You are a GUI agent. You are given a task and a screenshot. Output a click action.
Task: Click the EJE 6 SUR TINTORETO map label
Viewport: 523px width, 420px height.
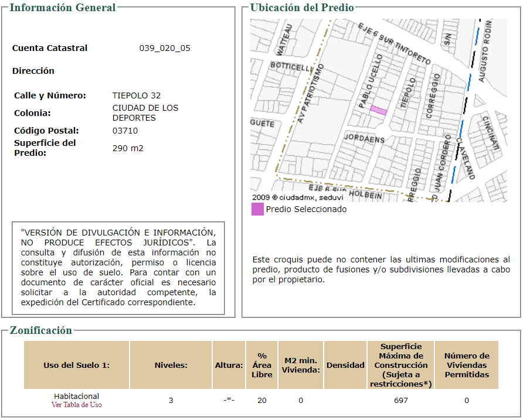pyautogui.click(x=395, y=43)
